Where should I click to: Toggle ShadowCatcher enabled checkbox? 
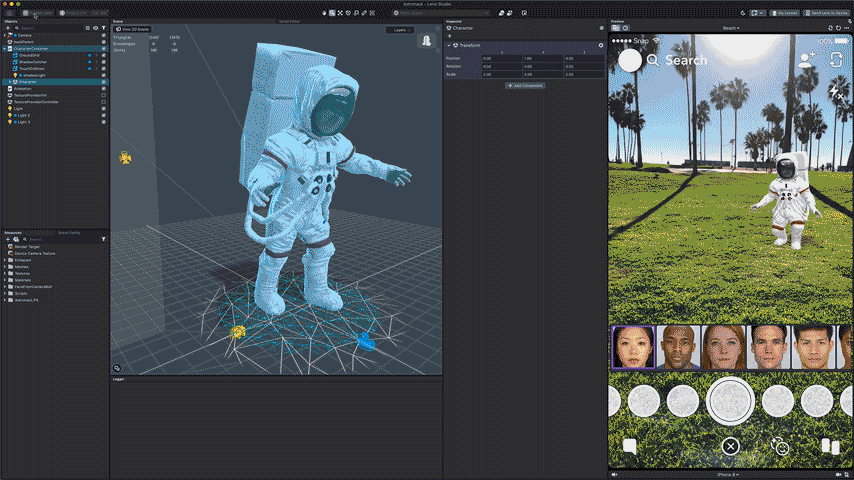click(x=103, y=62)
